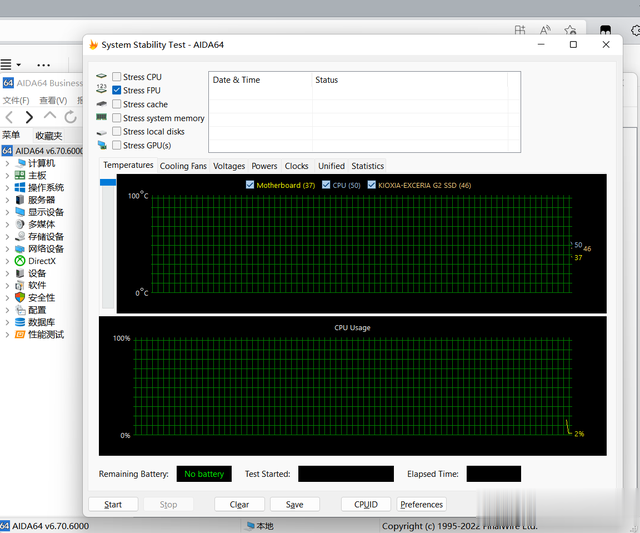Click the local disks drive icon
The height and width of the screenshot is (533, 640).
point(101,133)
